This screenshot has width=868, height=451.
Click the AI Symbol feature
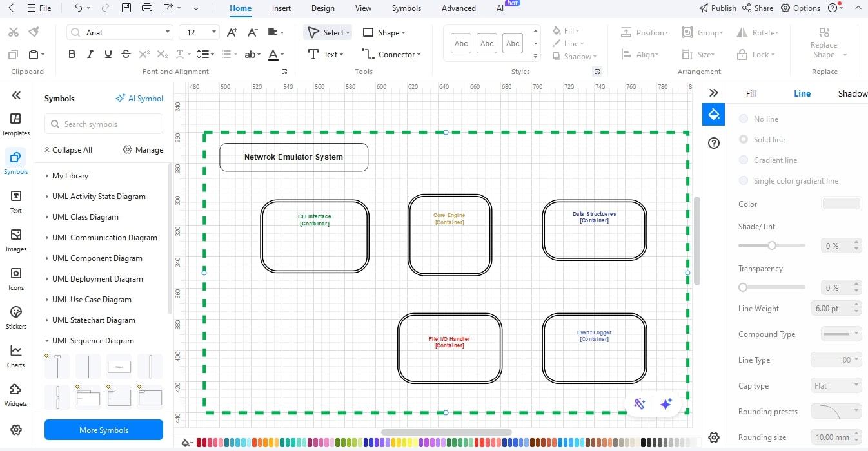139,98
